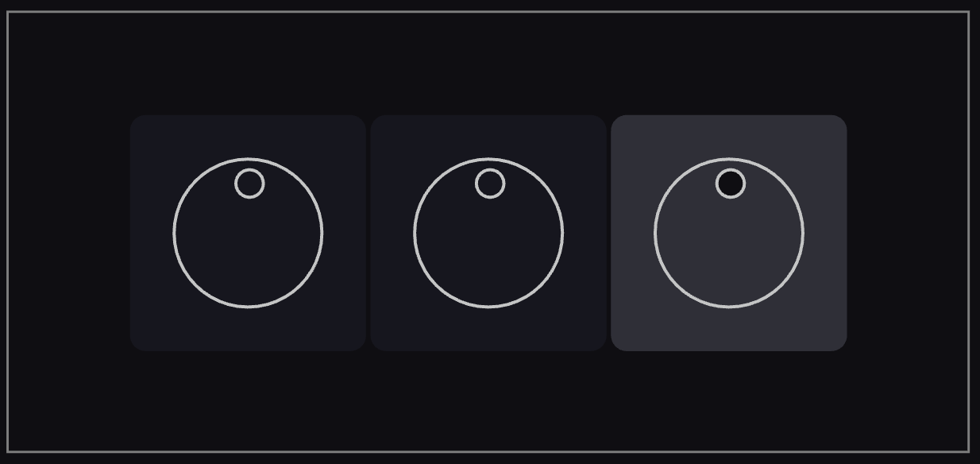Click bottom rim of the middle knob
This screenshot has height=464, width=980.
click(488, 306)
